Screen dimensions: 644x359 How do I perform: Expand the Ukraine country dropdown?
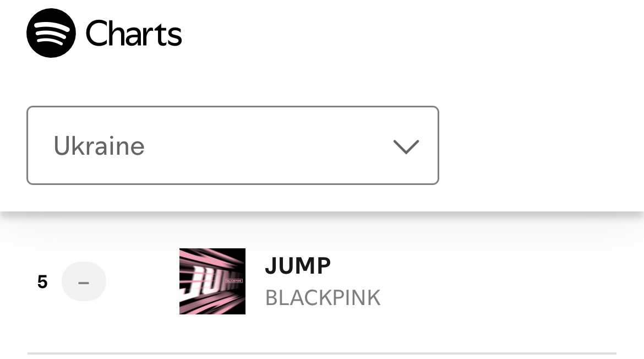(233, 145)
